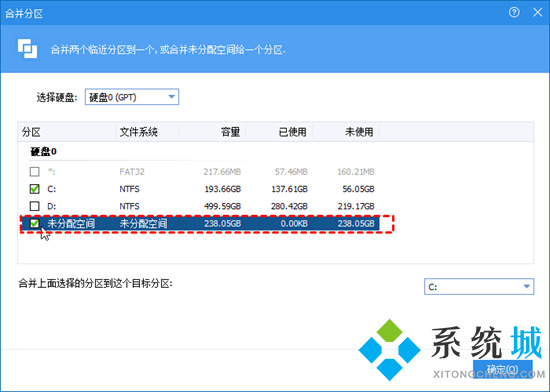This screenshot has width=550, height=392.
Task: Click the 容量 column header
Action: tap(212, 132)
